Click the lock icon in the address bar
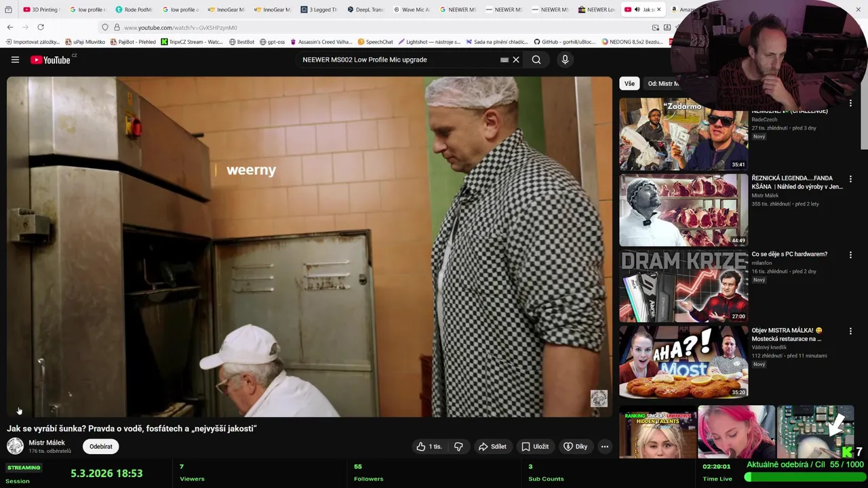The image size is (868, 488). [117, 27]
